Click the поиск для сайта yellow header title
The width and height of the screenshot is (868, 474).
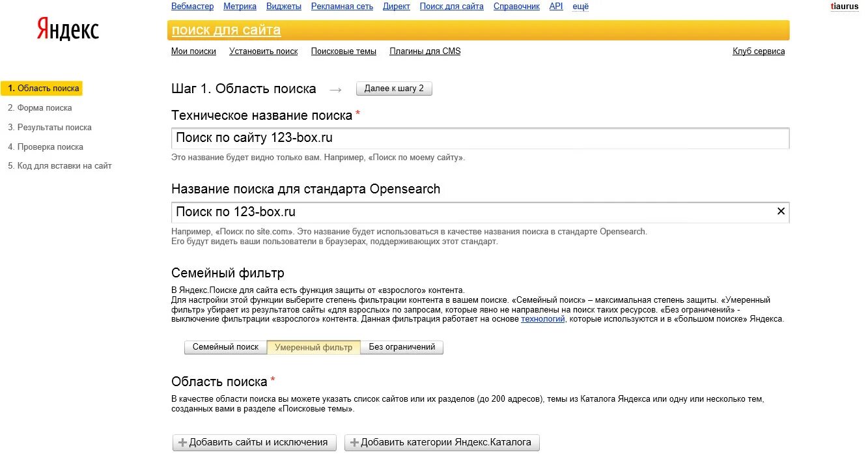point(227,30)
